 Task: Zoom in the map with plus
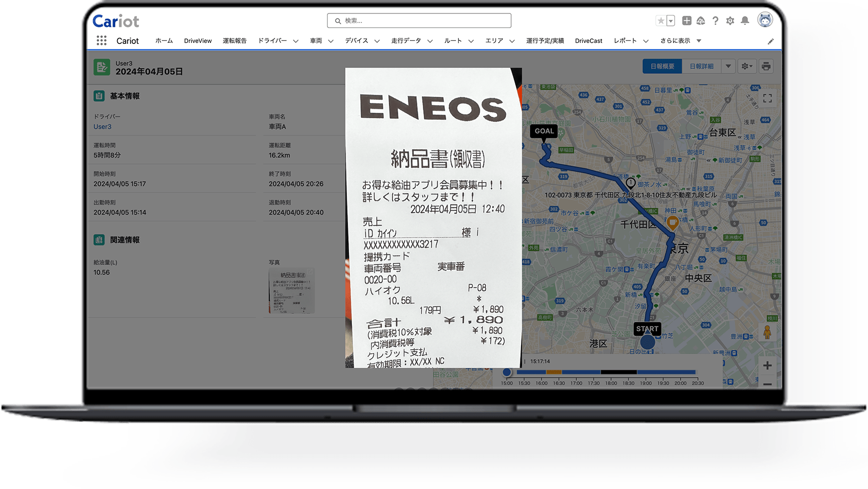point(767,366)
